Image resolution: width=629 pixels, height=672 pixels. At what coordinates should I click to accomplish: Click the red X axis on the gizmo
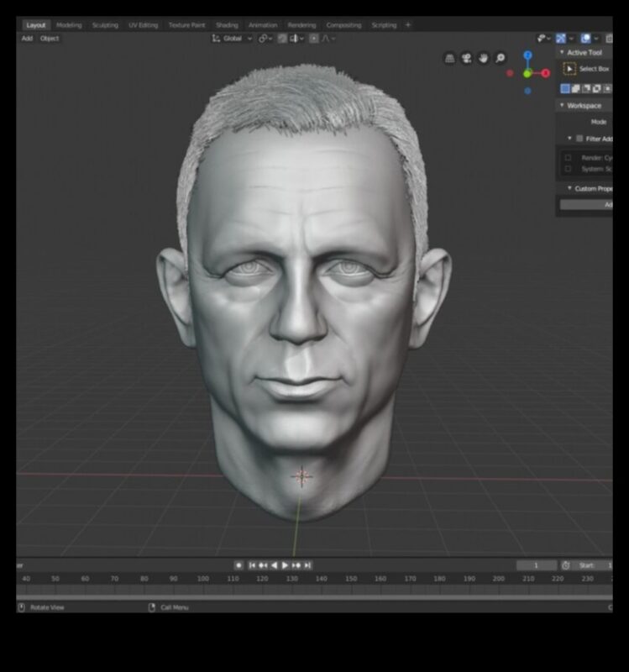coord(544,74)
